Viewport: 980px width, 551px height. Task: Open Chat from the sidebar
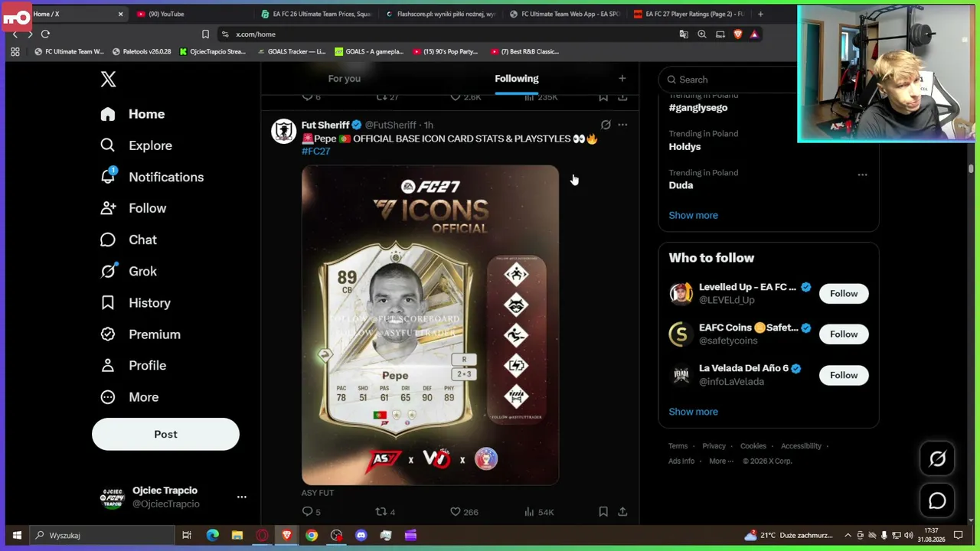(x=129, y=240)
